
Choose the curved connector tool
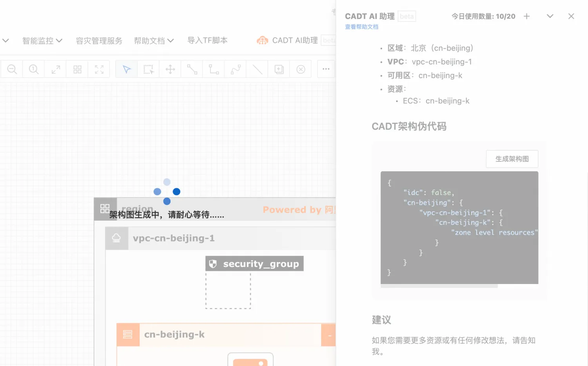tap(236, 69)
